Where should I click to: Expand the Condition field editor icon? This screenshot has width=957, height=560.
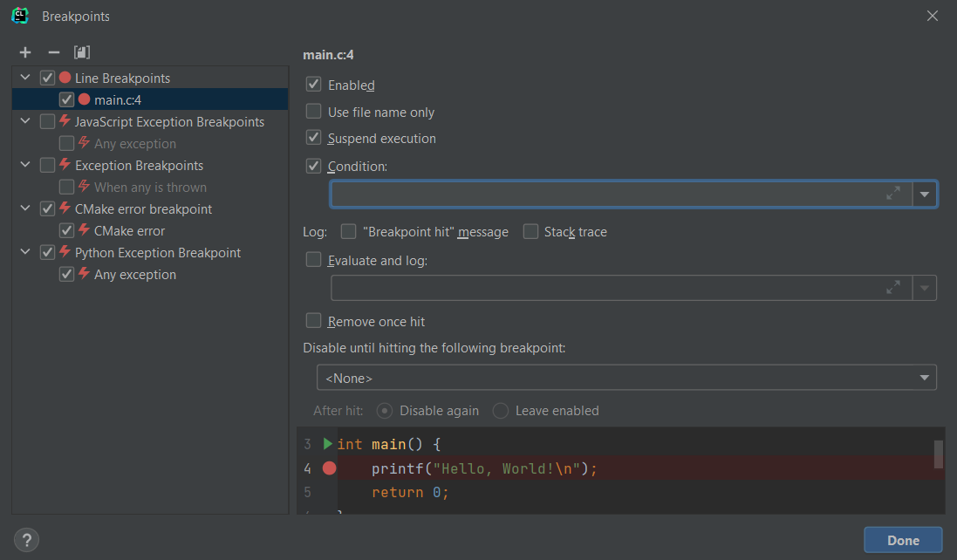pos(893,194)
